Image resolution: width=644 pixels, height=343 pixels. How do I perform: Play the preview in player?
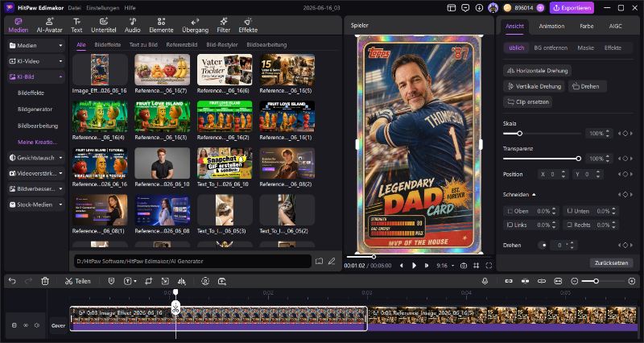pos(414,266)
